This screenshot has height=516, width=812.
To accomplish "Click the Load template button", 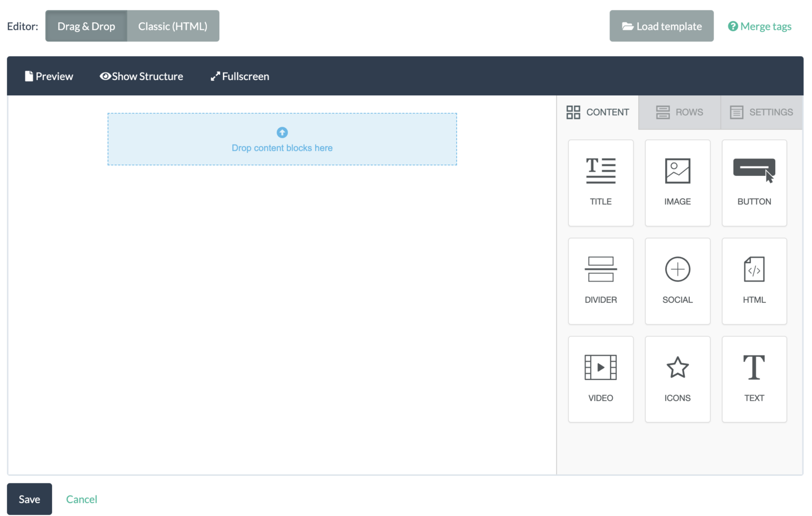I will 662,26.
